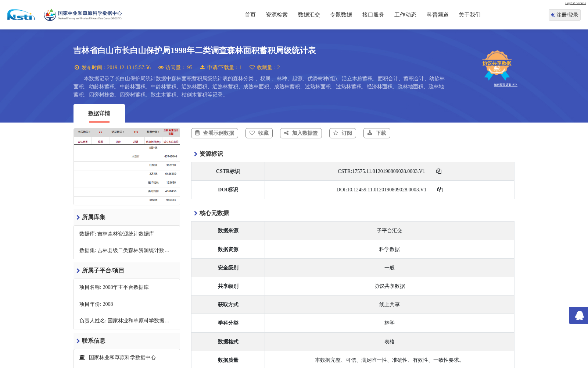Expand the 联系信息 section chevron
Screen dimensions: 588x368
point(78,341)
